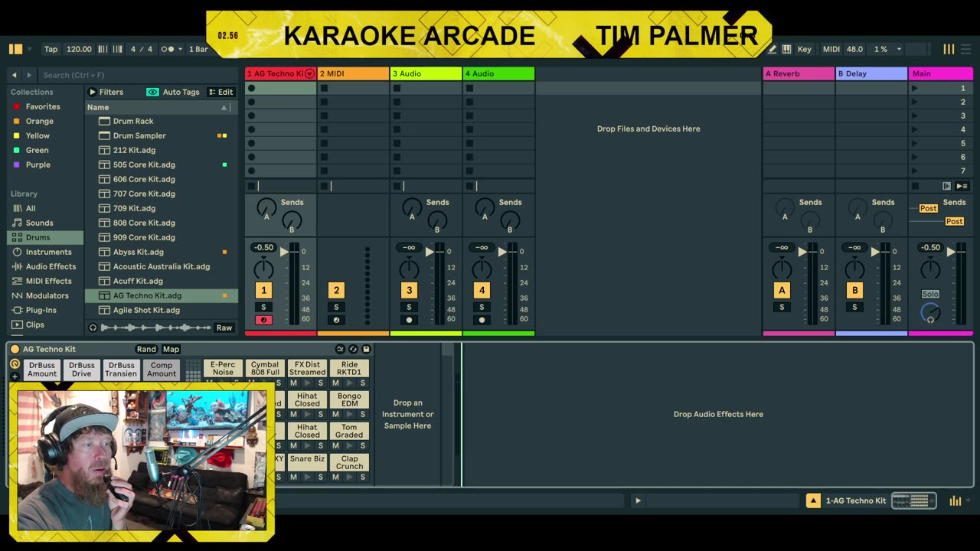Toggle B Delay return track activator
The height and width of the screenshot is (551, 980).
[854, 290]
